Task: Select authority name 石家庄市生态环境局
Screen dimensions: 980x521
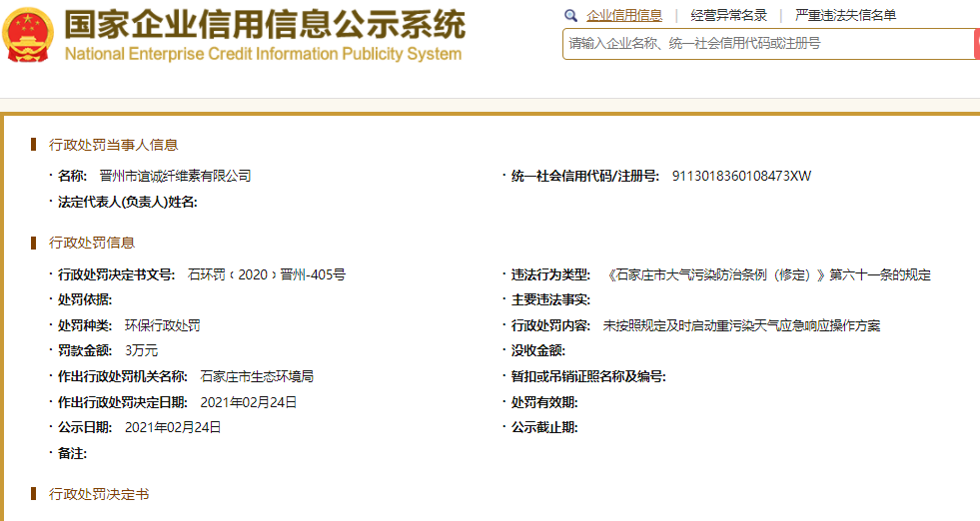Action: click(257, 376)
